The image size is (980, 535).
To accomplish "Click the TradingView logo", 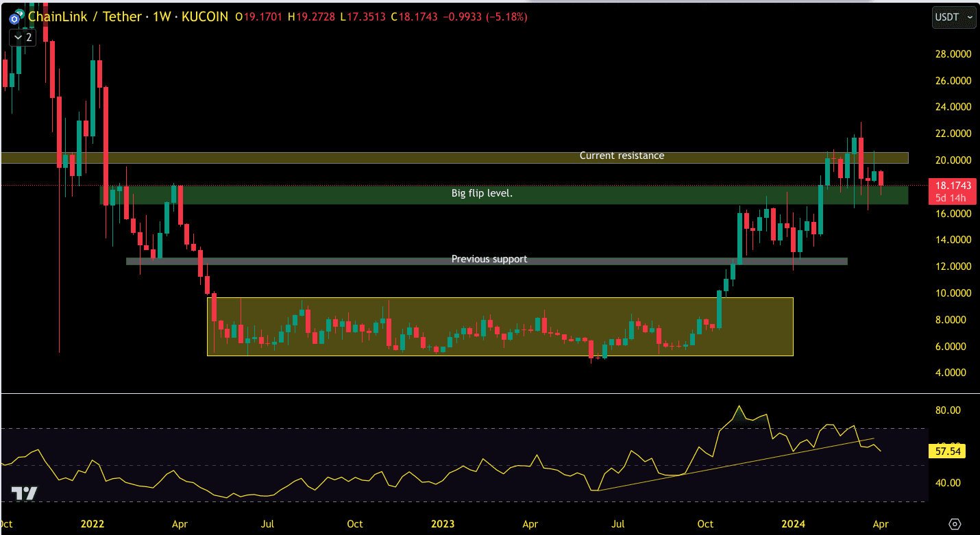I will [24, 493].
